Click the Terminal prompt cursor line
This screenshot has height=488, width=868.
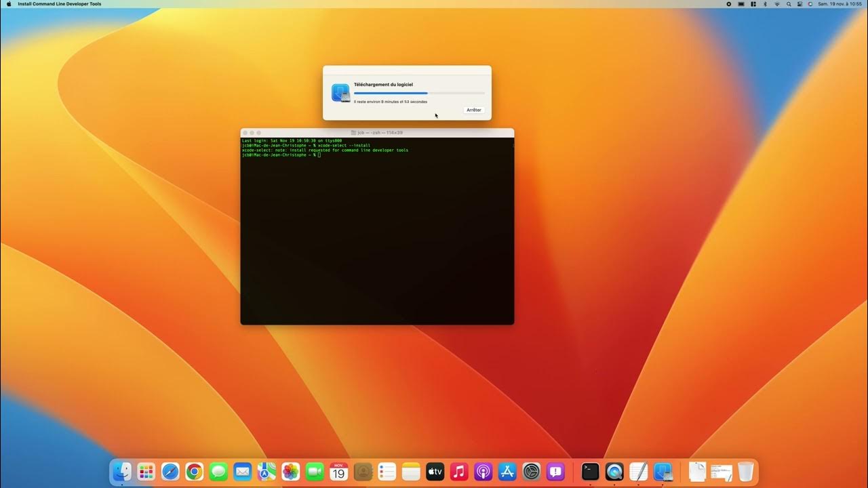click(281, 155)
